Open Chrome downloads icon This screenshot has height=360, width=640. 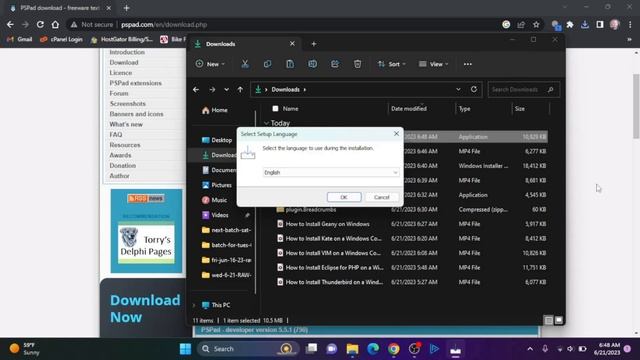pos(585,24)
